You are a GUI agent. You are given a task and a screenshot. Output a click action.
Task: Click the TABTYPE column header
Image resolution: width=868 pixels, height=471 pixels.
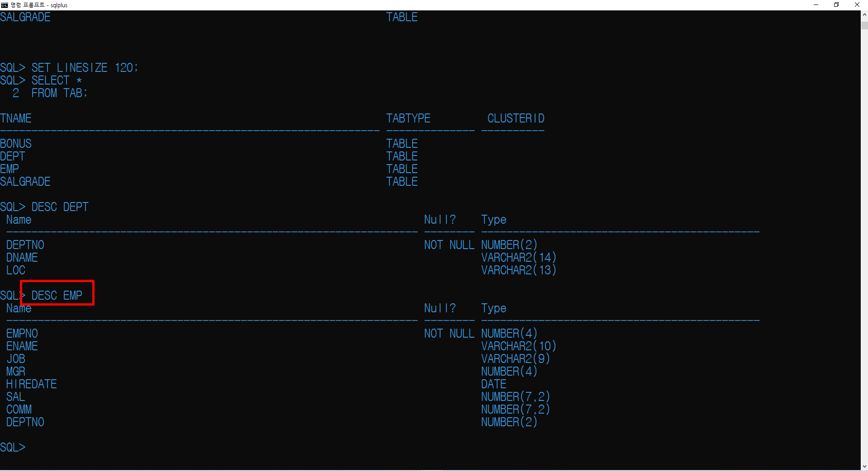[408, 118]
